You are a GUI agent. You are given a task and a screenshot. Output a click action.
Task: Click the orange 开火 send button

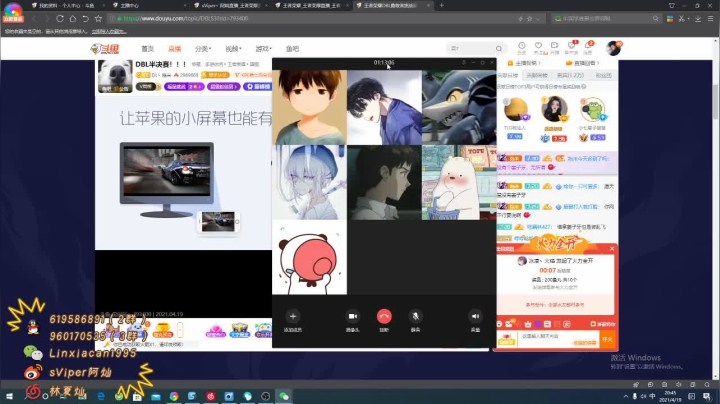click(x=607, y=339)
